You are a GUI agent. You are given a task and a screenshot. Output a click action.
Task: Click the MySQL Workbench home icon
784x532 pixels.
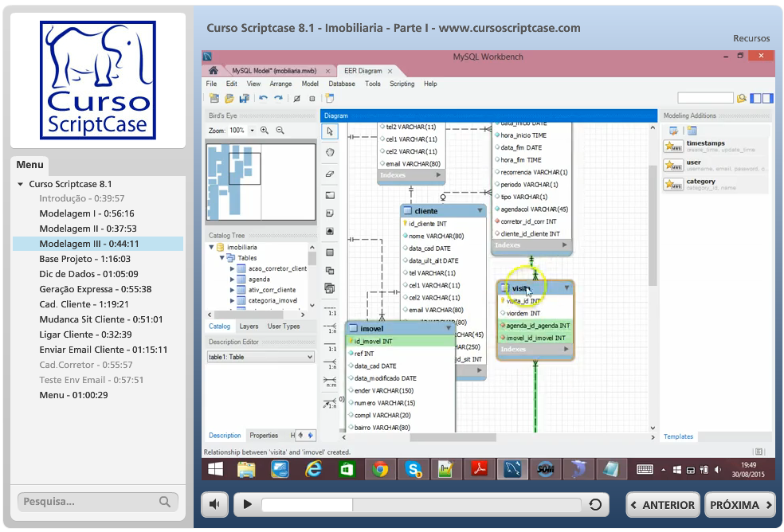(213, 71)
